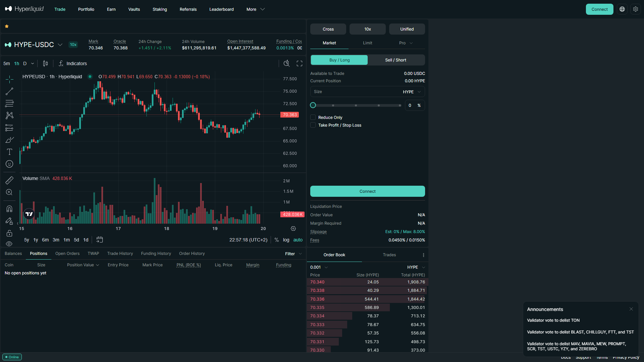Toggle magnet snapping mode
Screen dimensions: 644x362
pyautogui.click(x=9, y=209)
